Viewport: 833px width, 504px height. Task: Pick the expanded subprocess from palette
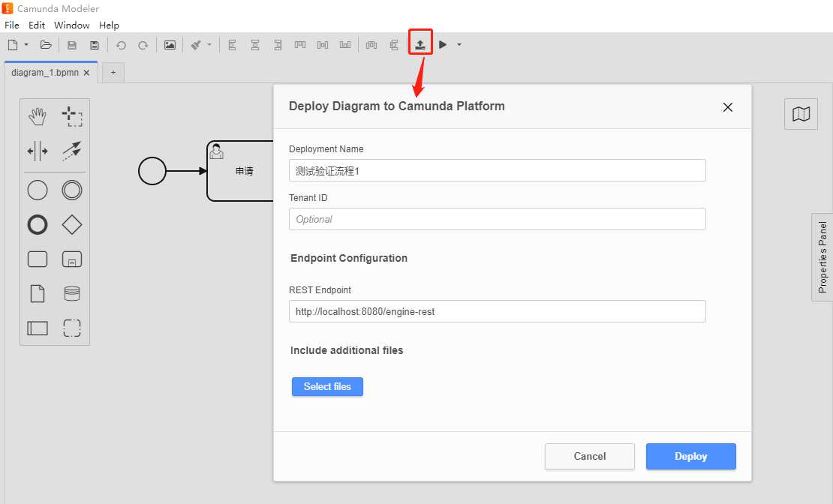72,259
